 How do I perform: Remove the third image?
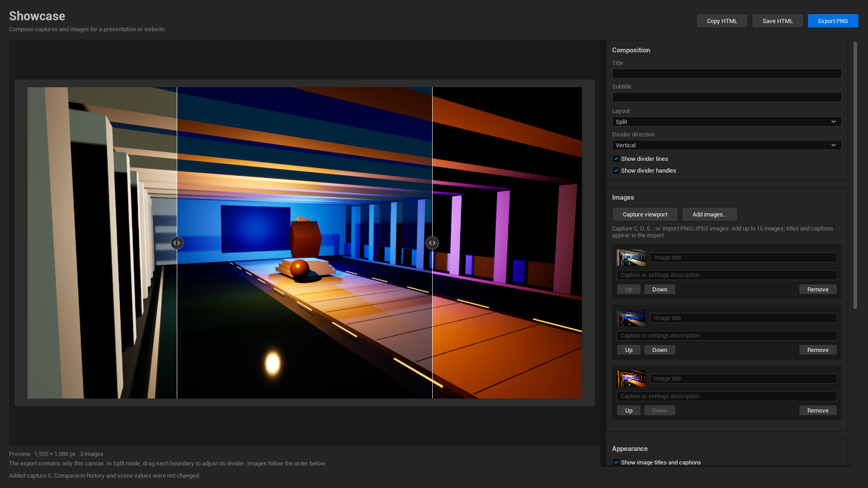pos(818,410)
